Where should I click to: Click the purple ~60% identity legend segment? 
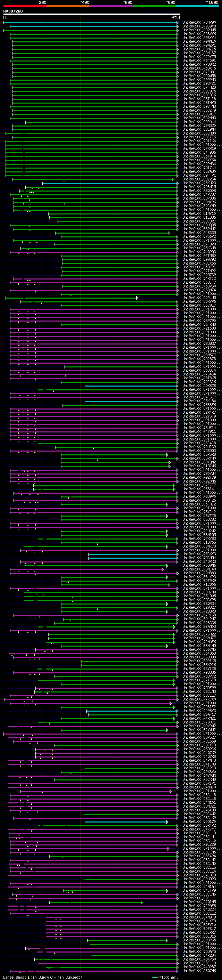coord(111,6)
